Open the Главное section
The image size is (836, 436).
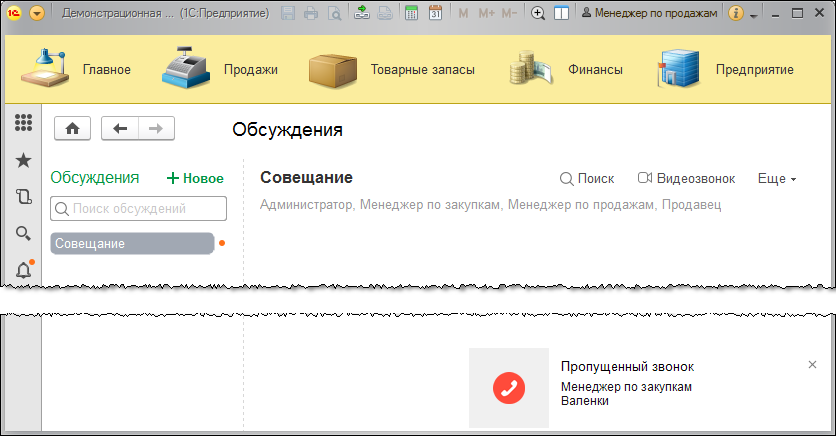(107, 70)
